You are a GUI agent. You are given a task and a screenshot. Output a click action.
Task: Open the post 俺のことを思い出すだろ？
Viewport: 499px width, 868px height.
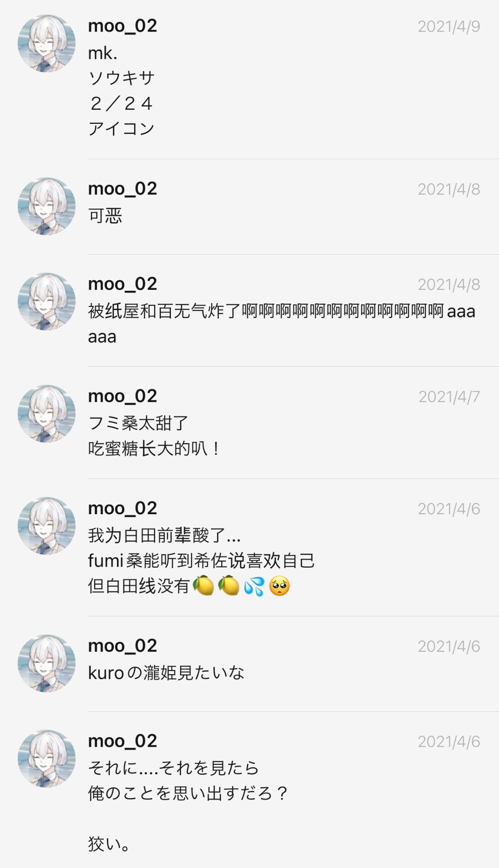188,793
